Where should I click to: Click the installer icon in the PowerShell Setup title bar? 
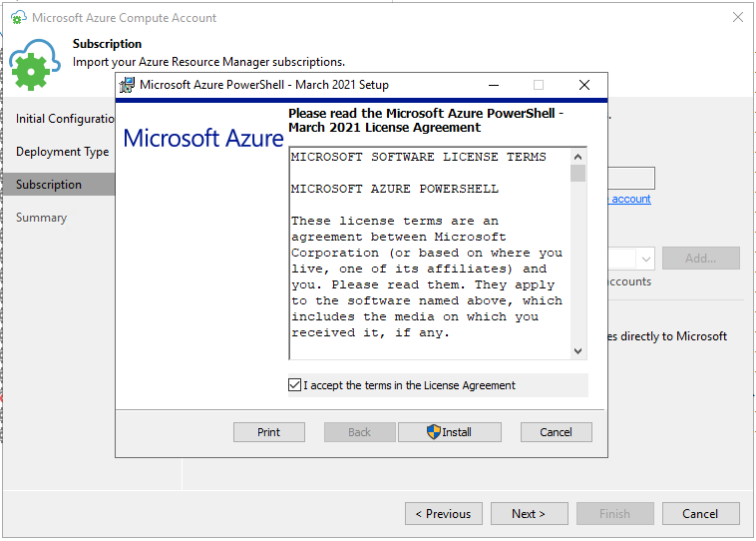(127, 85)
